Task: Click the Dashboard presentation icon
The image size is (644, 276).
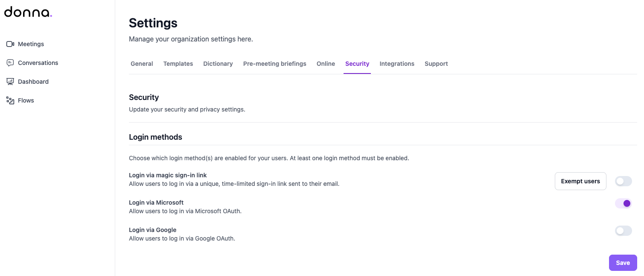Action: click(x=10, y=82)
